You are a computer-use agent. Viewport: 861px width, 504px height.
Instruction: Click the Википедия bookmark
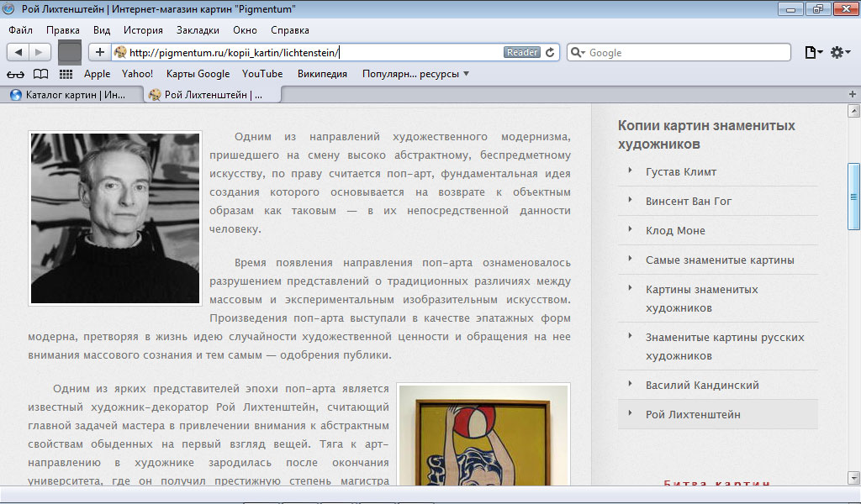[322, 74]
